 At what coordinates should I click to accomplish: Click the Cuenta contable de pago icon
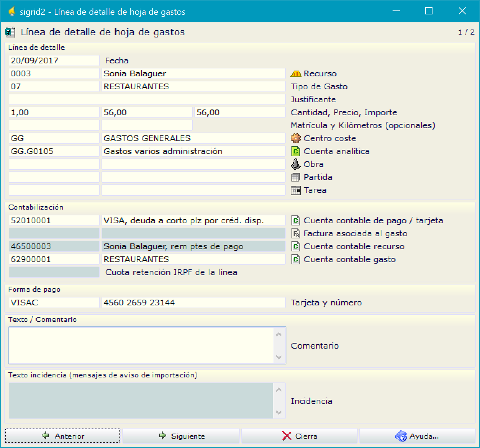[295, 220]
